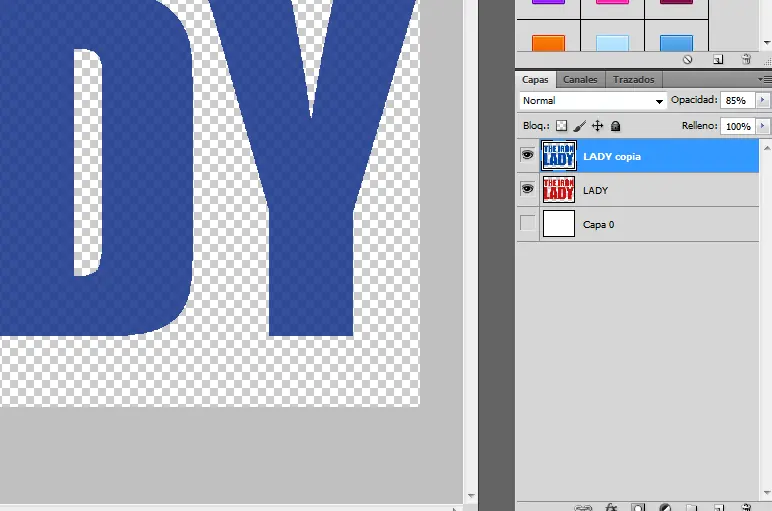
Task: Click the add layer mask icon
Action: pyautogui.click(x=637, y=507)
